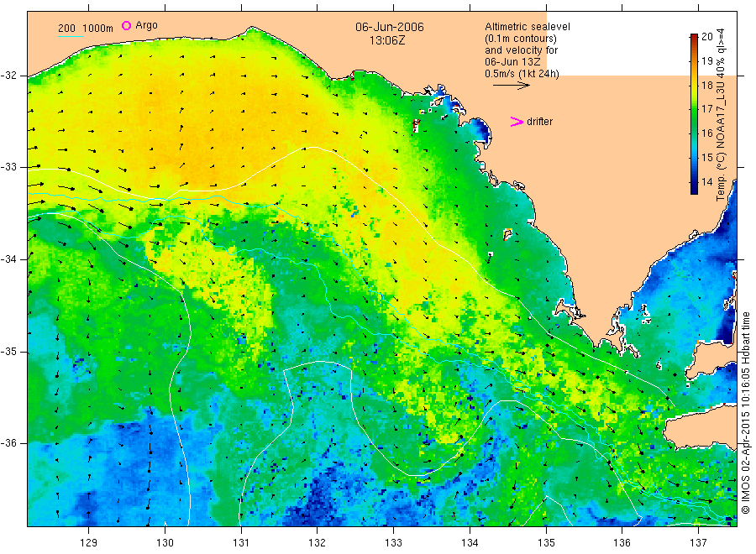Click the temperature color bar scale
The width and height of the screenshot is (756, 554).
[694, 114]
